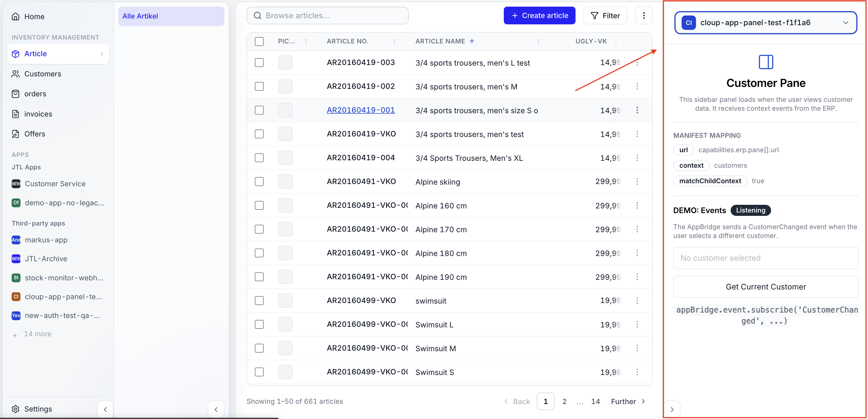Screen dimensions: 868x419
Task: Open column menu for ARTICLE NO.
Action: point(394,42)
